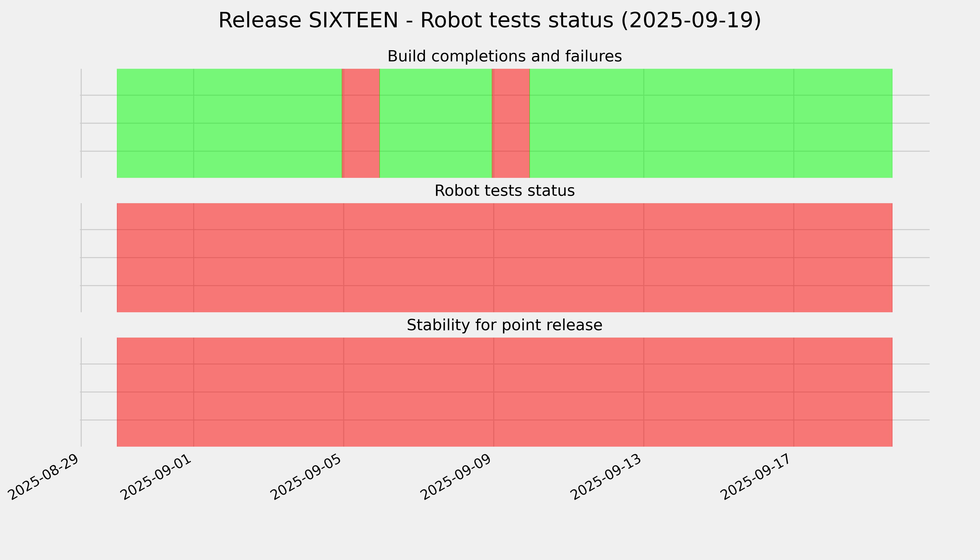Click the green band between the two build failures
980x560 pixels.
[436, 123]
